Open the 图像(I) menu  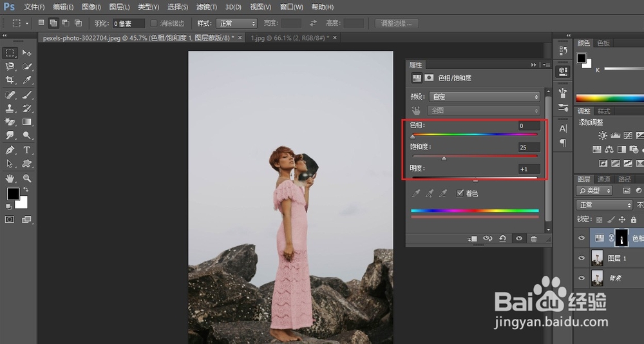tap(91, 7)
